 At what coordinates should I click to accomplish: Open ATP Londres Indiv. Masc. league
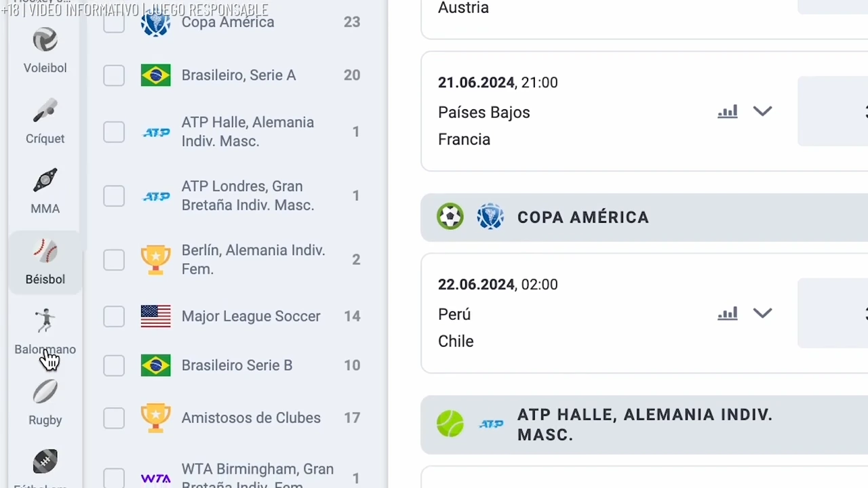[248, 196]
